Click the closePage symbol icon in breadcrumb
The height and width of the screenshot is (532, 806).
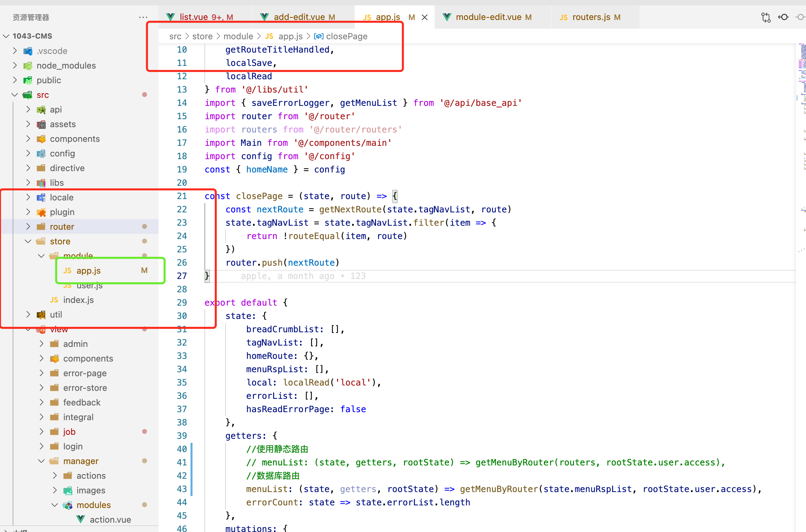point(318,36)
